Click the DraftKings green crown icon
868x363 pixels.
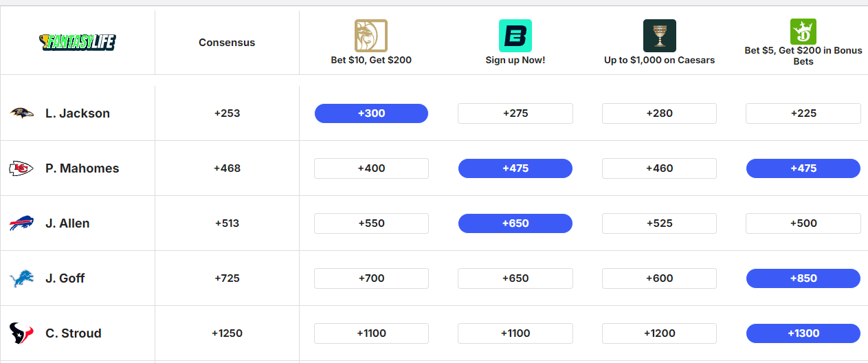(x=803, y=32)
